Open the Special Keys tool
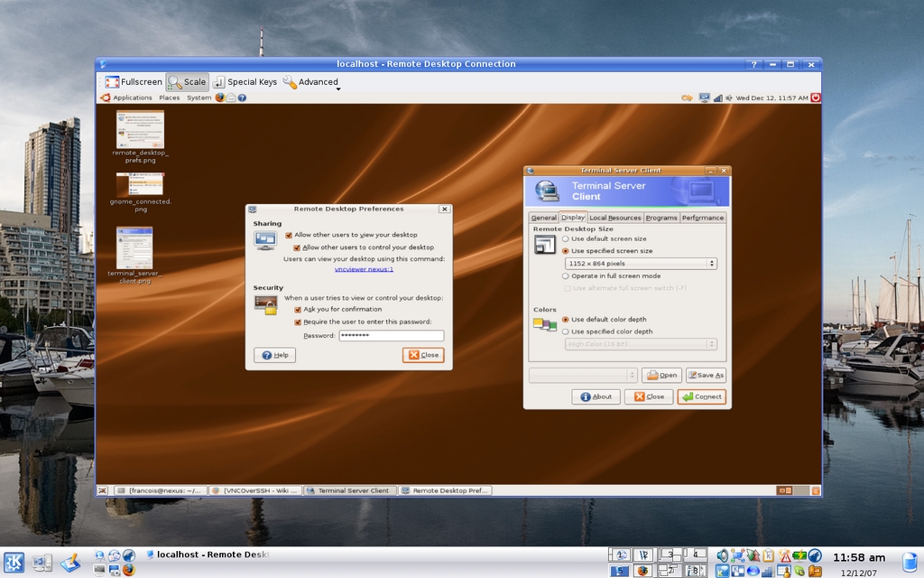 (218, 82)
